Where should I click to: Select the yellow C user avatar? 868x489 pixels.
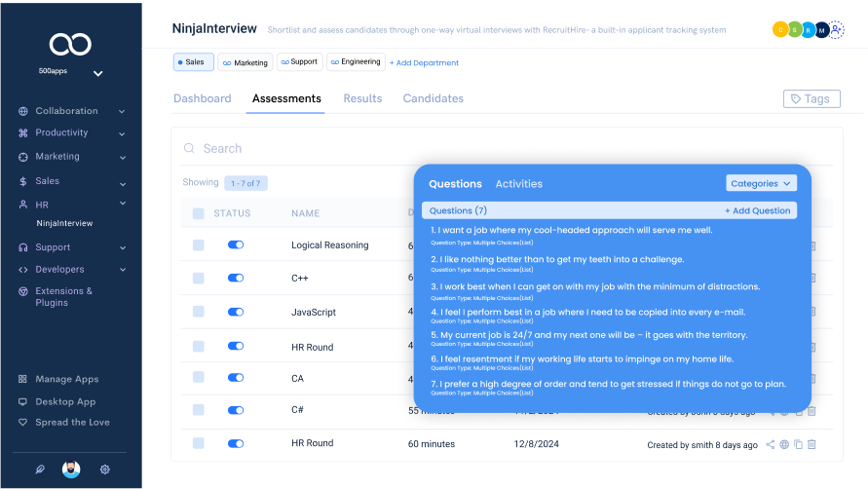(779, 29)
